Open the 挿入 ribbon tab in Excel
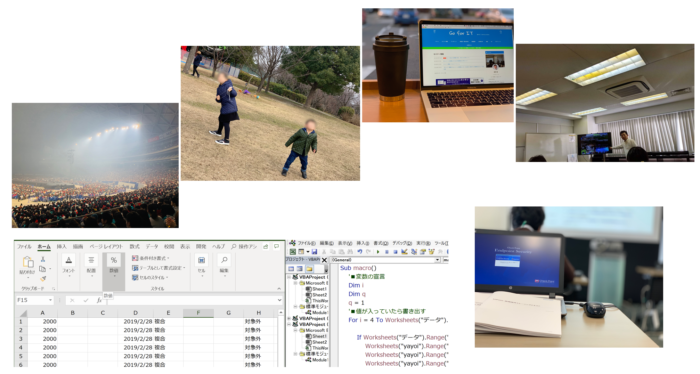Screen dimensions: 700x374 click(62, 246)
